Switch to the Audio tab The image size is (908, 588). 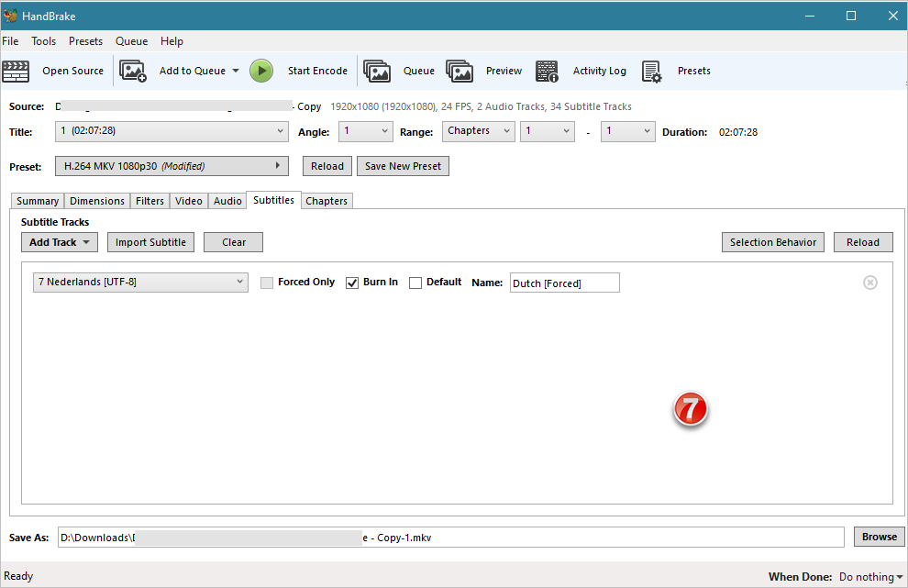pos(227,201)
